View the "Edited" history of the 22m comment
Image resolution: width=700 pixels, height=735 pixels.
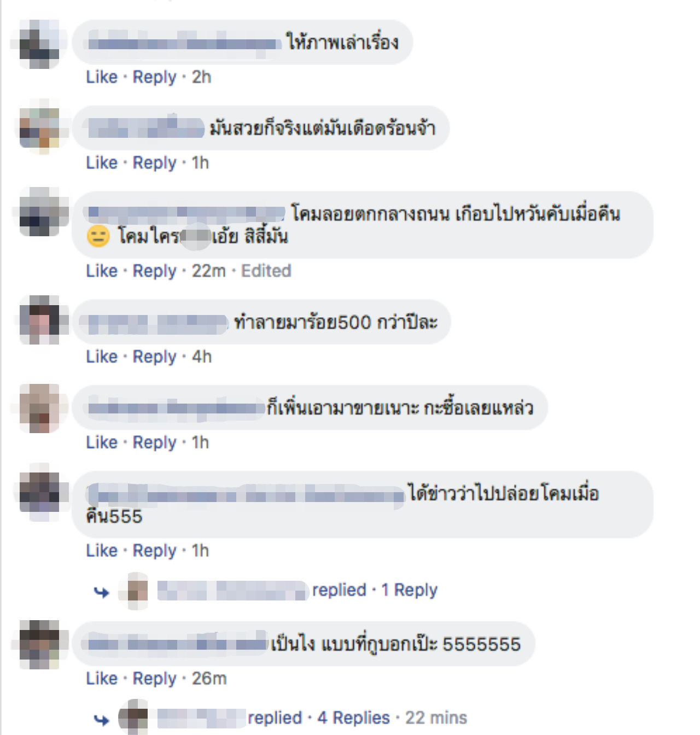click(266, 271)
